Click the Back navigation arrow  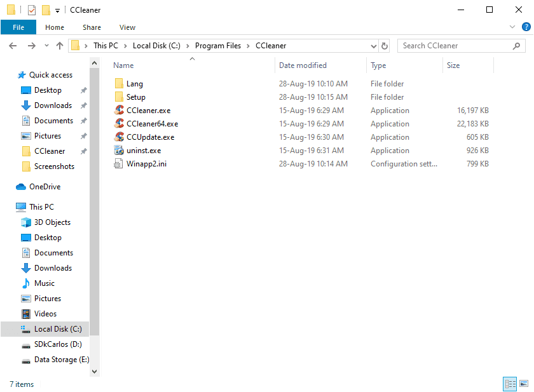[x=13, y=46]
